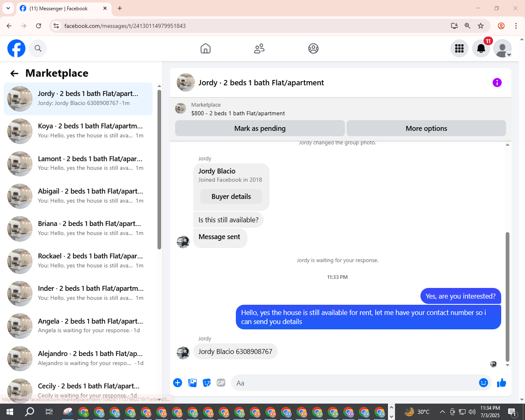Open more actions plus icon in composer
The width and height of the screenshot is (525, 420).
pos(178,383)
